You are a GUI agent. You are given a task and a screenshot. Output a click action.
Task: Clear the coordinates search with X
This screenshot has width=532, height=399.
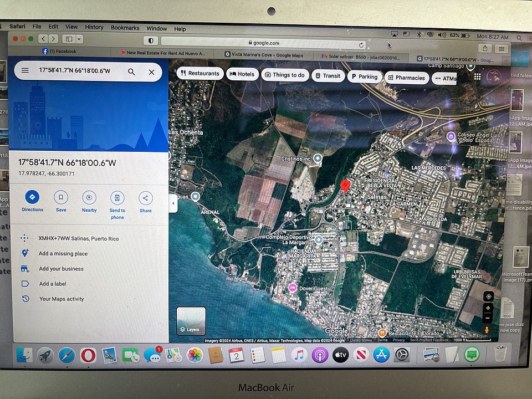[x=152, y=72]
